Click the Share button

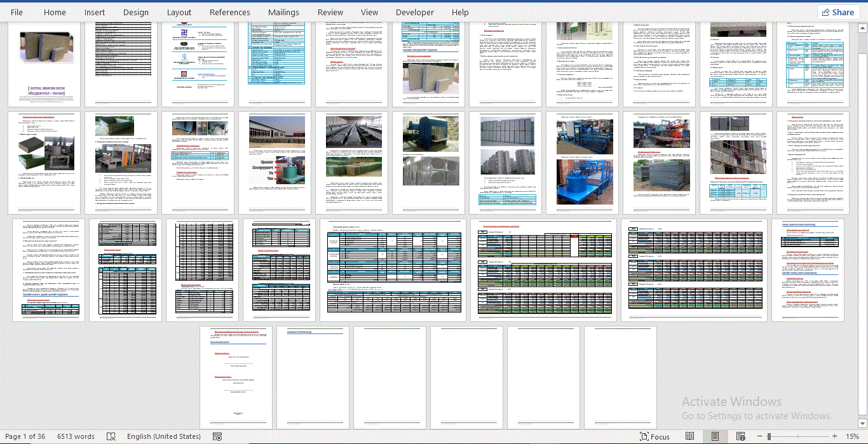click(x=838, y=12)
